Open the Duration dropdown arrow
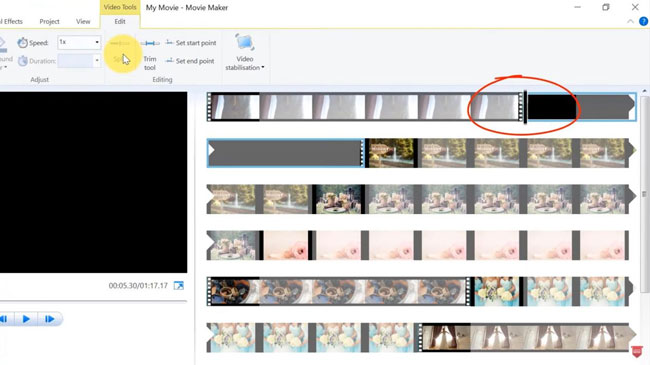 [x=97, y=61]
